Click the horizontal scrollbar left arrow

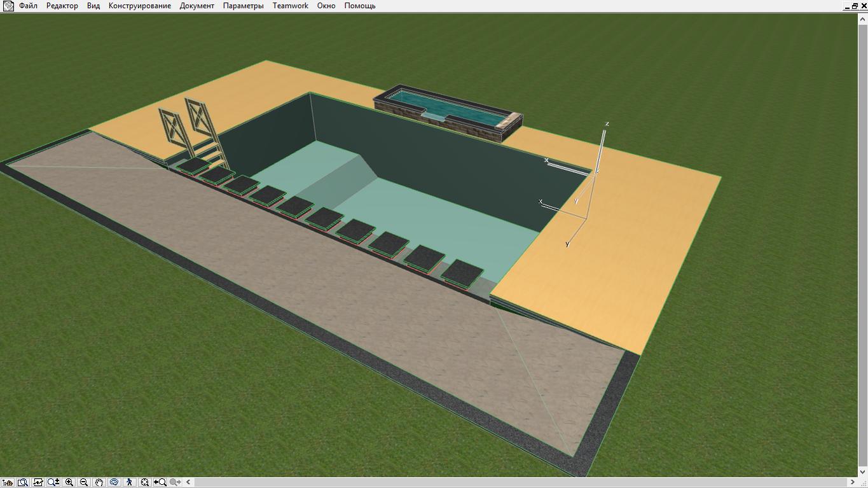[188, 482]
